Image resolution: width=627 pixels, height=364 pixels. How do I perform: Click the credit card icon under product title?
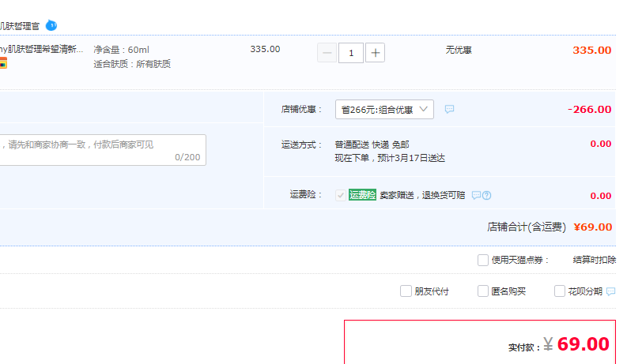pyautogui.click(x=3, y=63)
